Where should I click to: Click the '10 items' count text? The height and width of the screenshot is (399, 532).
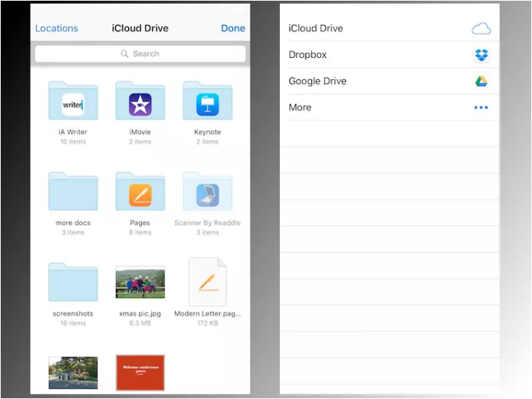[x=73, y=142]
